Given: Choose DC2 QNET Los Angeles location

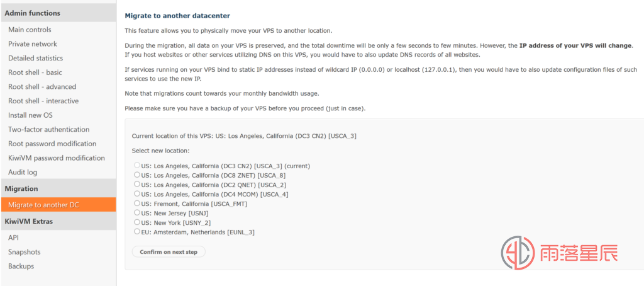Looking at the screenshot, I should click(x=136, y=185).
